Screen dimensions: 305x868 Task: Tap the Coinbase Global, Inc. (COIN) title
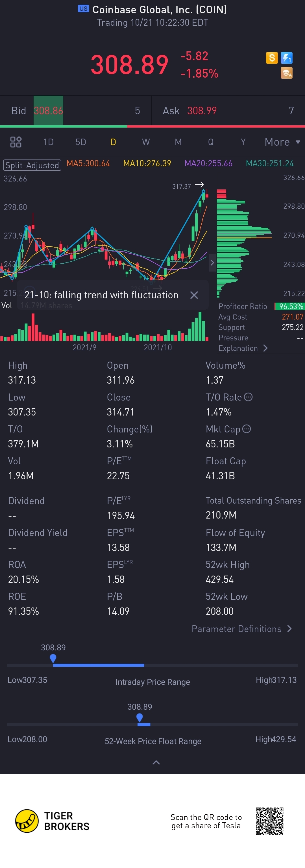click(160, 9)
